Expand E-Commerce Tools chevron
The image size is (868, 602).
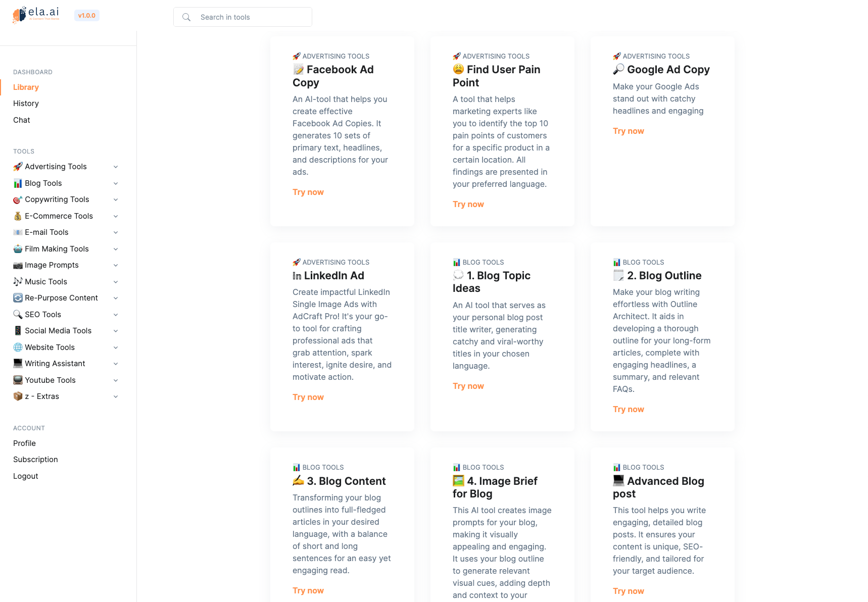(116, 216)
